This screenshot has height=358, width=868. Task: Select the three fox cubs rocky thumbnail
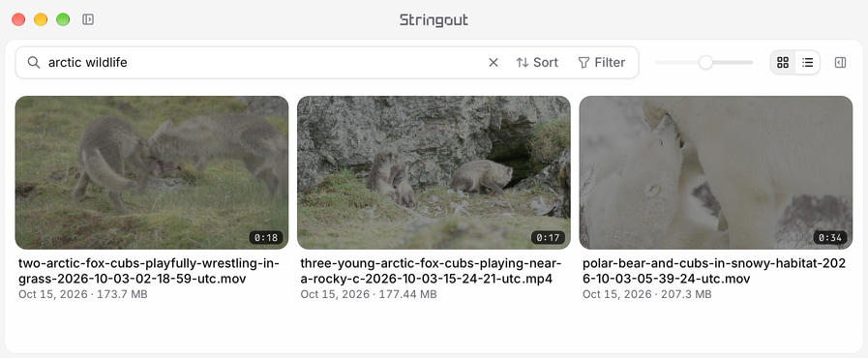(434, 172)
